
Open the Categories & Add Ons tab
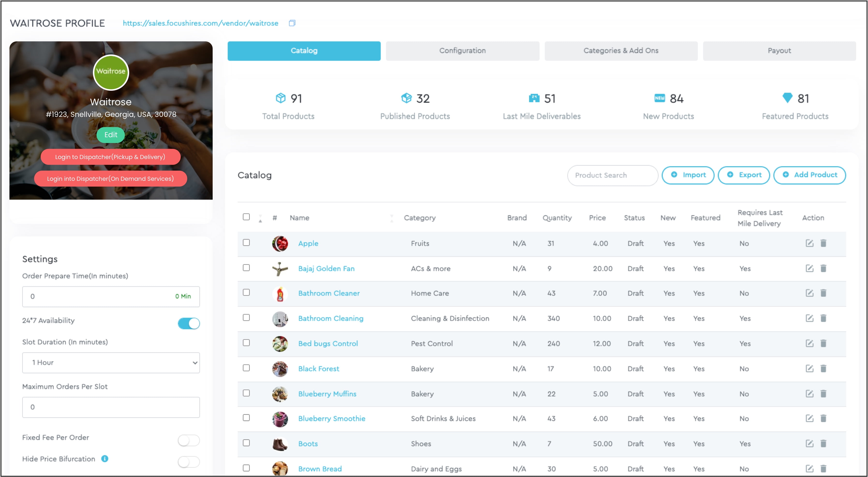pyautogui.click(x=621, y=51)
